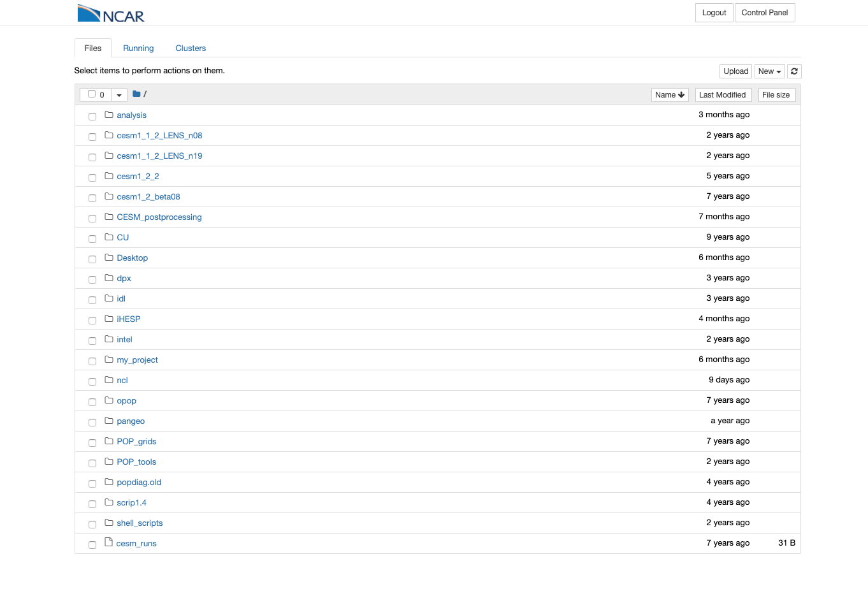The width and height of the screenshot is (868, 596).
Task: Open the scrip1.4 folder
Action: tap(131, 503)
